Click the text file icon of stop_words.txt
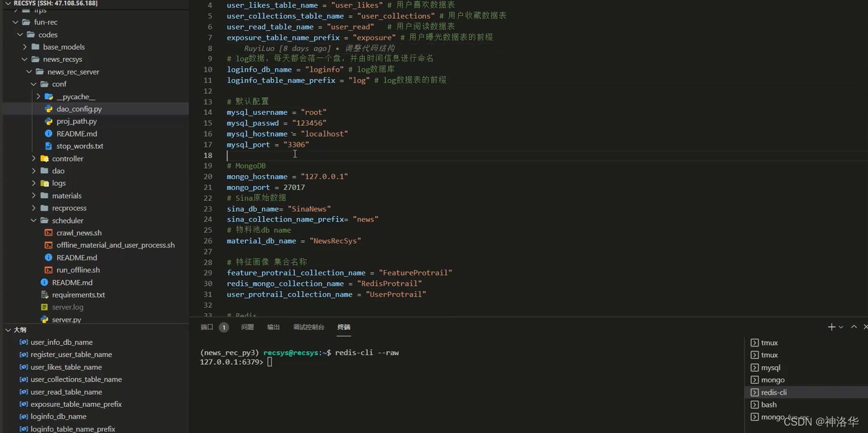 (48, 146)
